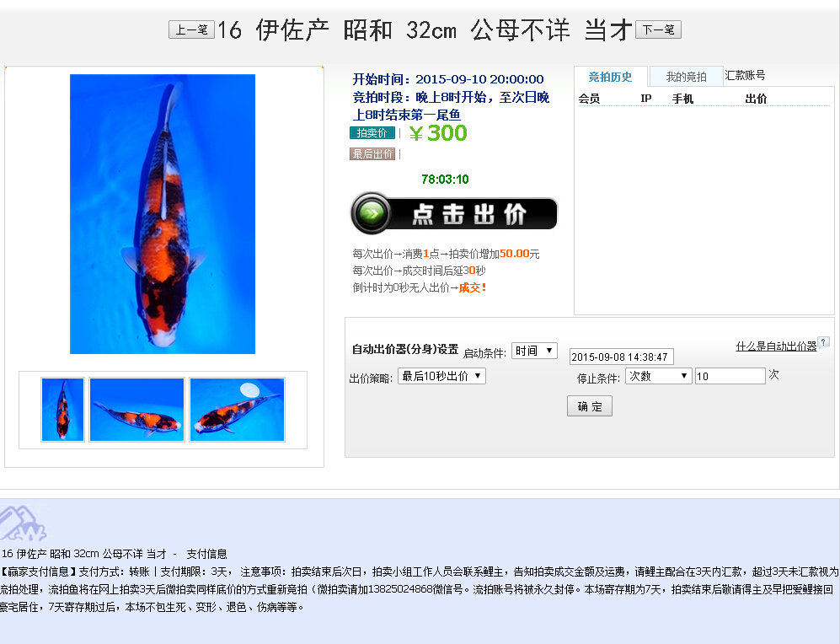Viewport: 840px width, 644px height.
Task: Click the green arrow bid icon
Action: 372,213
